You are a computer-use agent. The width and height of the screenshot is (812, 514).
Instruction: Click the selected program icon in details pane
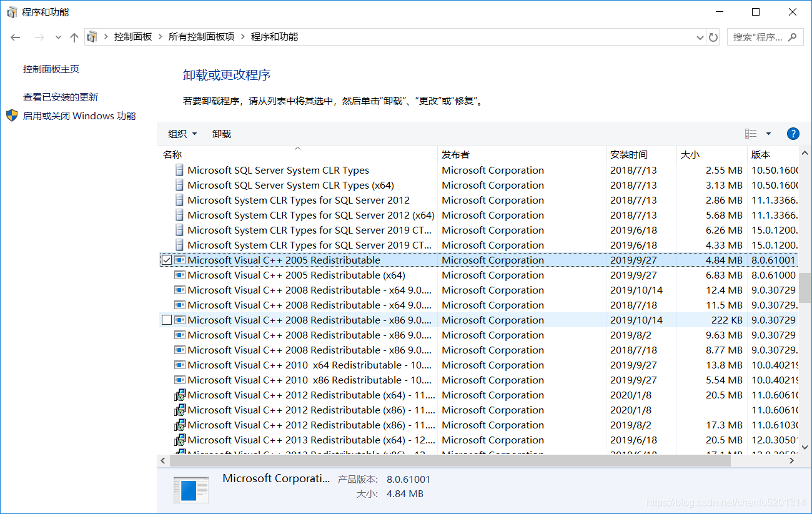pos(191,489)
